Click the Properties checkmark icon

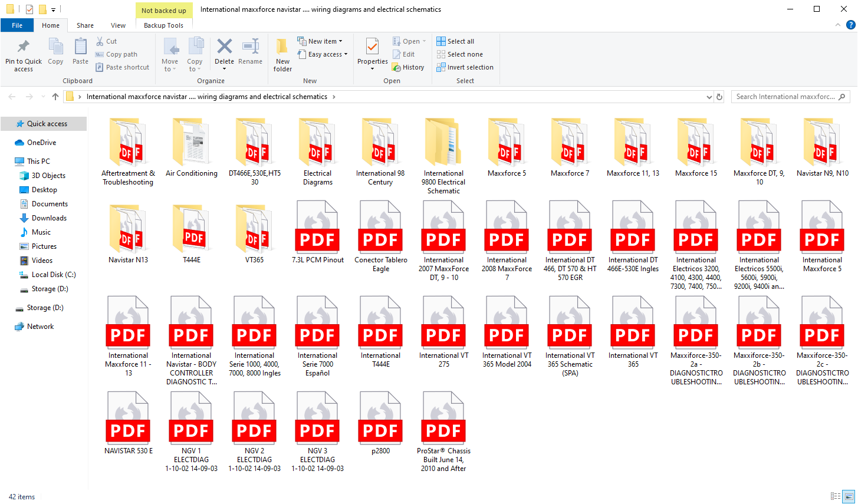click(373, 46)
